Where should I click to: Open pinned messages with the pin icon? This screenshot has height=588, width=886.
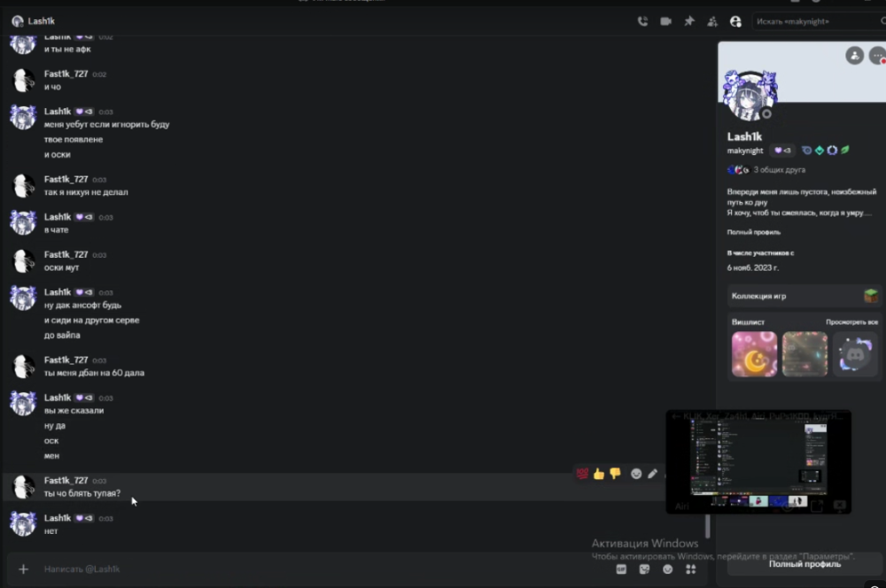coord(688,21)
